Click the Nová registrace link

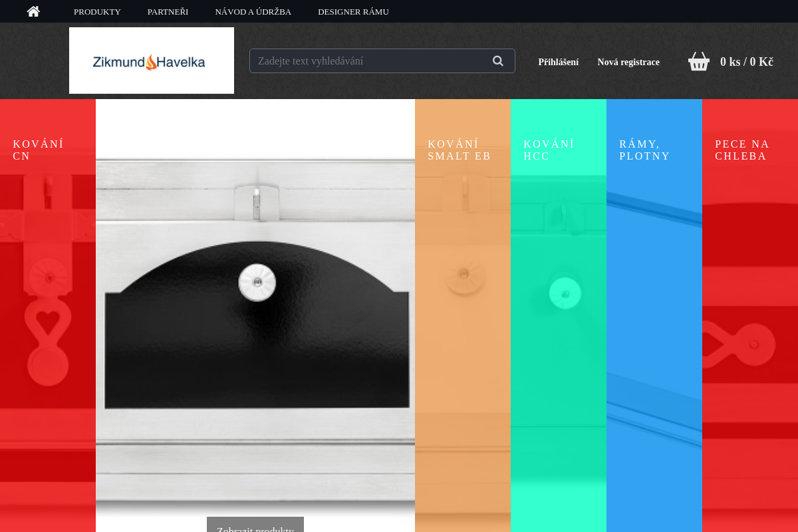point(628,62)
